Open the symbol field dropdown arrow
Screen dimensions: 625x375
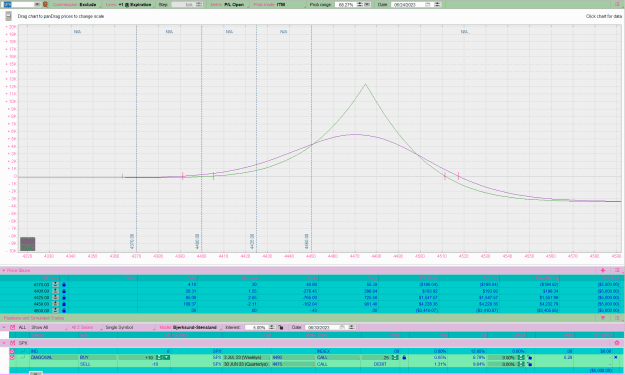(x=37, y=4)
